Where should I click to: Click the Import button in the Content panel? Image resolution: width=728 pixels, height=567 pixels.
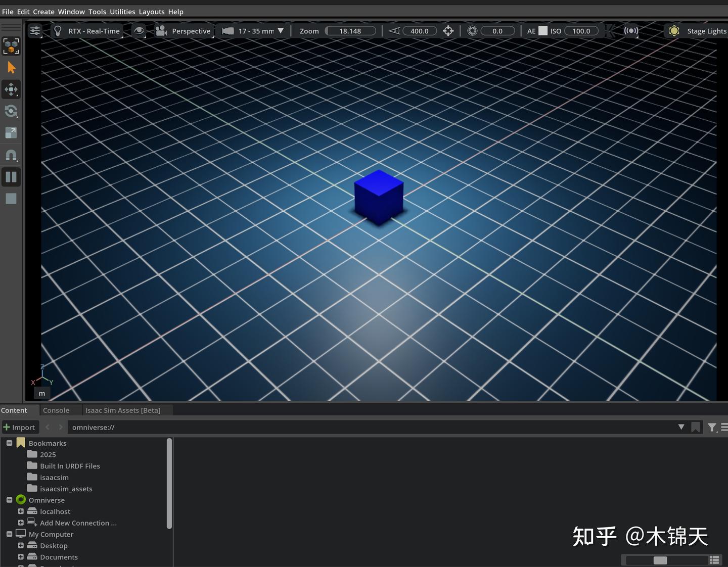click(x=20, y=427)
